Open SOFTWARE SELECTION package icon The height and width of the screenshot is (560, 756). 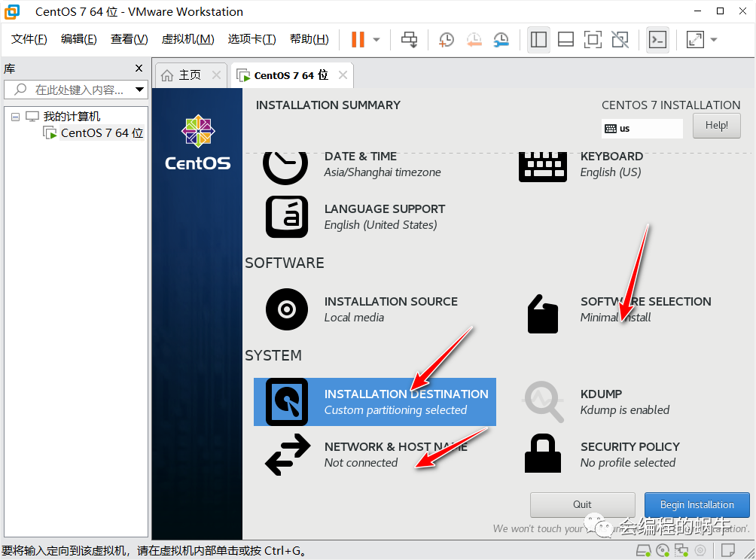[543, 314]
